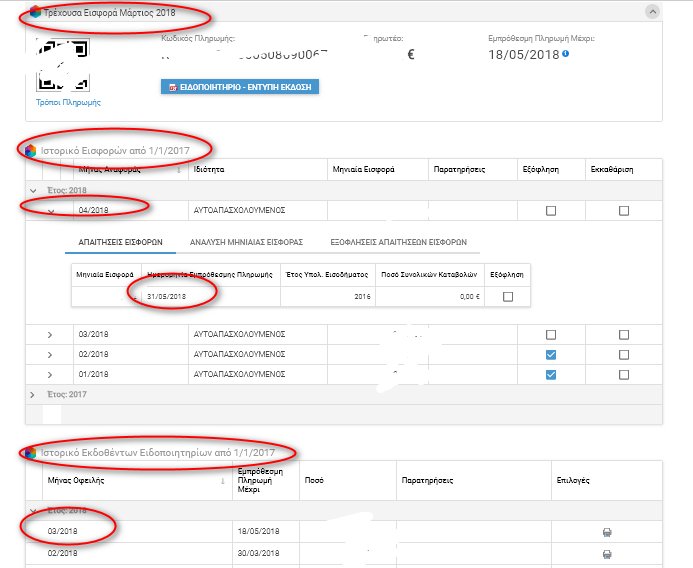Screen dimensions: 693x568
Task: Click cube icon beside Ιστορικό Εισφορών header
Action: (30, 149)
